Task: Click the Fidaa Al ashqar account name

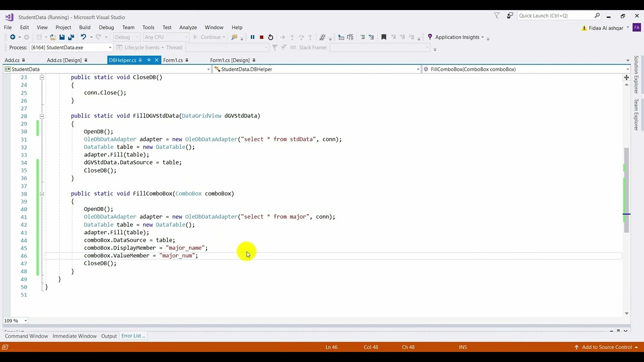Action: click(x=605, y=28)
